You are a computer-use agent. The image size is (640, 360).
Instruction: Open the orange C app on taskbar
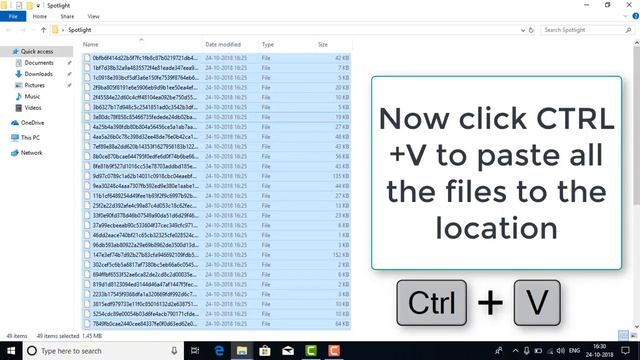coord(334,351)
